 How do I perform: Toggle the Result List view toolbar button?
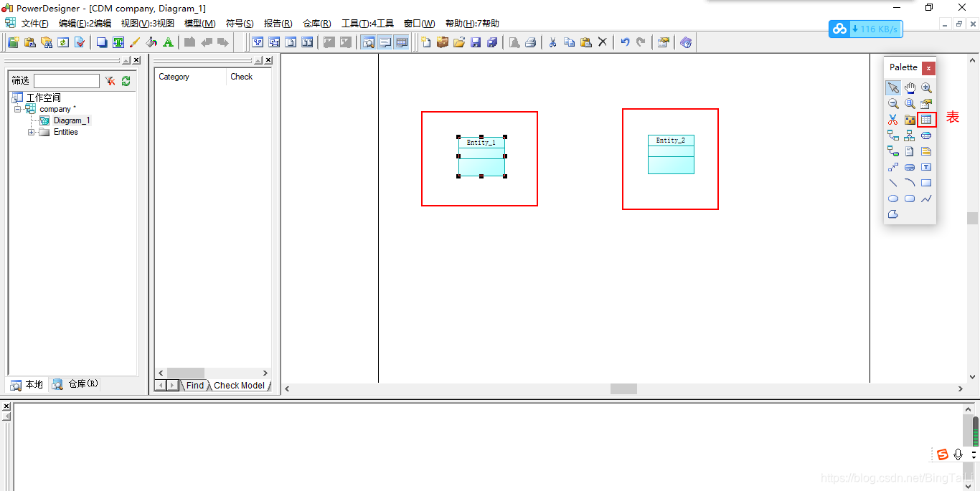coord(402,42)
